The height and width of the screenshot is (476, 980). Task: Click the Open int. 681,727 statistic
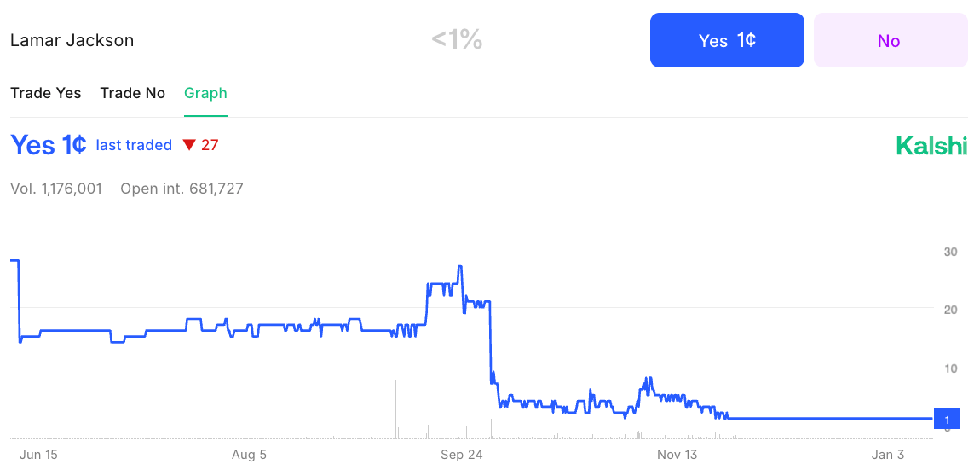click(x=182, y=189)
